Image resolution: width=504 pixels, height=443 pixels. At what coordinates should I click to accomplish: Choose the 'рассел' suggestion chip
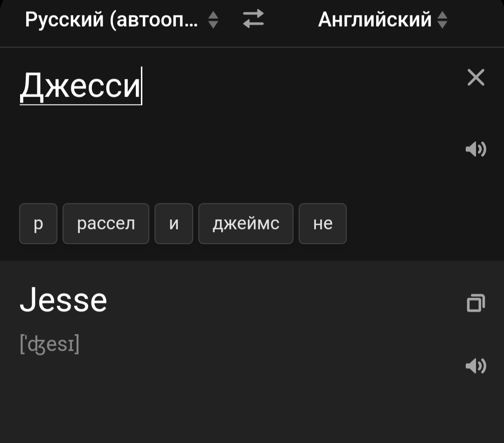click(106, 224)
